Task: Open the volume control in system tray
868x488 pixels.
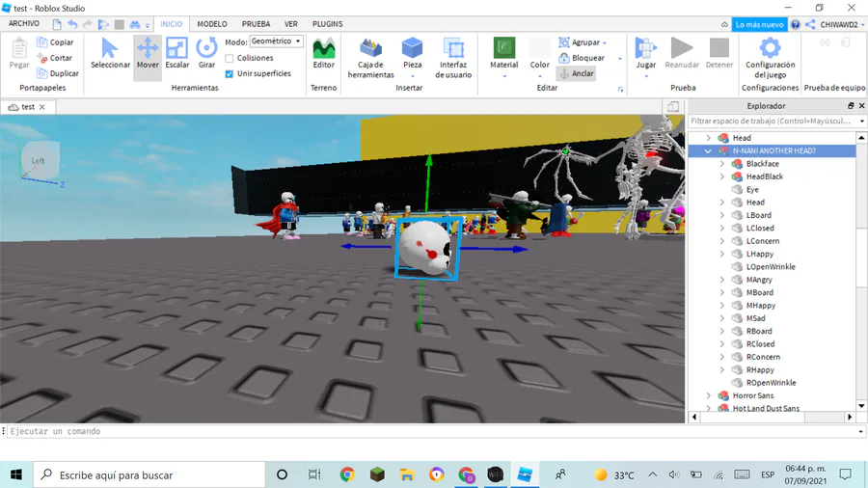Action: tap(674, 474)
